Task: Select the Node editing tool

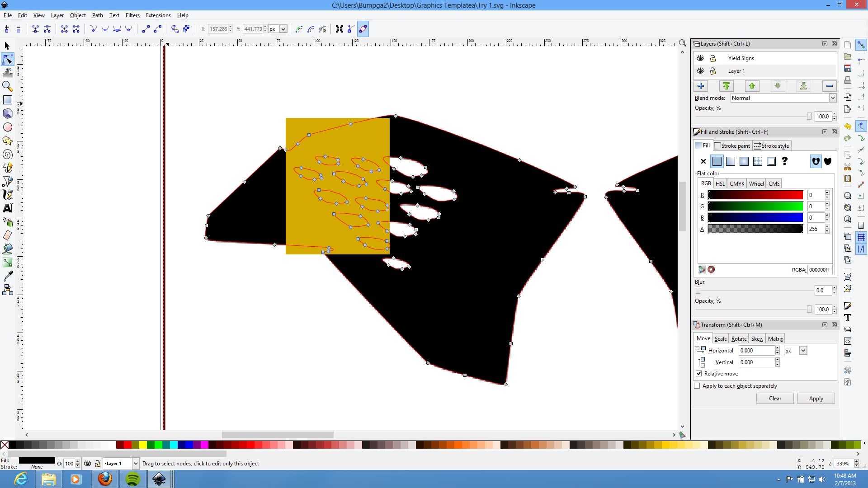Action: 8,59
